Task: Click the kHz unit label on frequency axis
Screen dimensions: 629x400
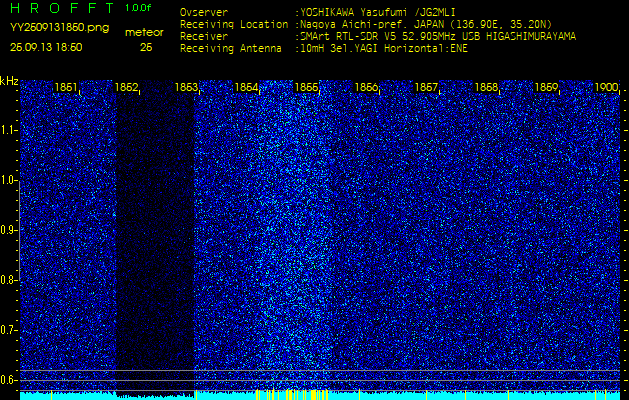Action: (x=9, y=81)
